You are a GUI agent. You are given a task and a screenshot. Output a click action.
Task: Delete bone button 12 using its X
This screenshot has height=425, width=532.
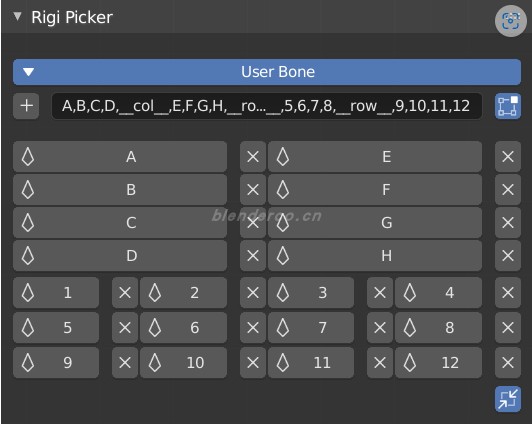(508, 363)
